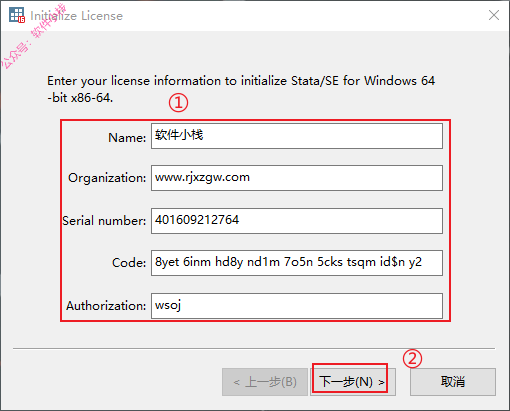Click the Code: label
510x411 pixels.
click(129, 263)
